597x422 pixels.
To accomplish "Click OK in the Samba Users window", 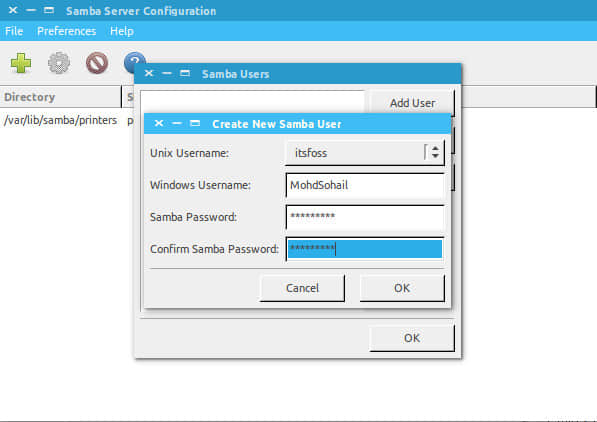I will (412, 338).
